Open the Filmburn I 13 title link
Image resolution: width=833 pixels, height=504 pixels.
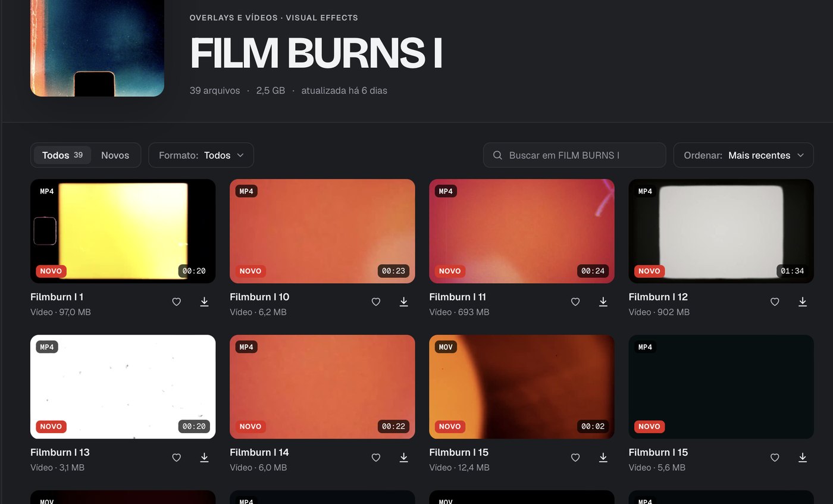[60, 452]
